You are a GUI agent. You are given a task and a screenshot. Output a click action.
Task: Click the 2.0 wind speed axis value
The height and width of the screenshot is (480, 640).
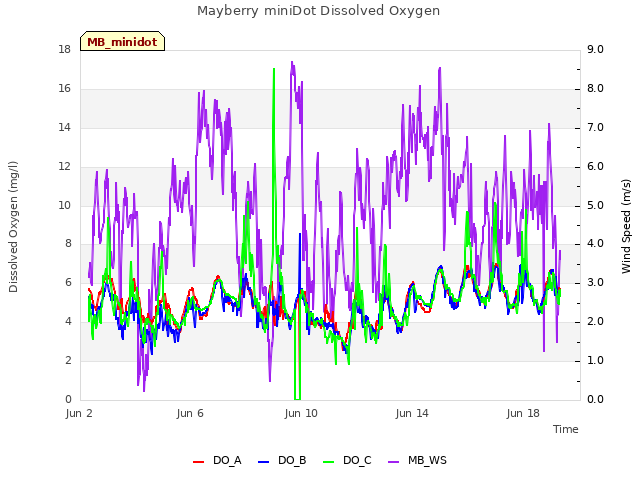pos(595,322)
